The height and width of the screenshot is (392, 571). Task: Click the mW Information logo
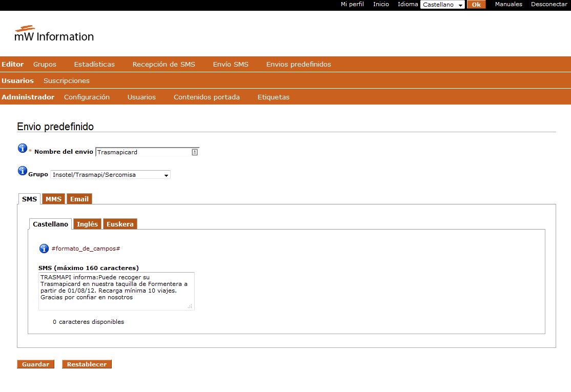coord(54,33)
